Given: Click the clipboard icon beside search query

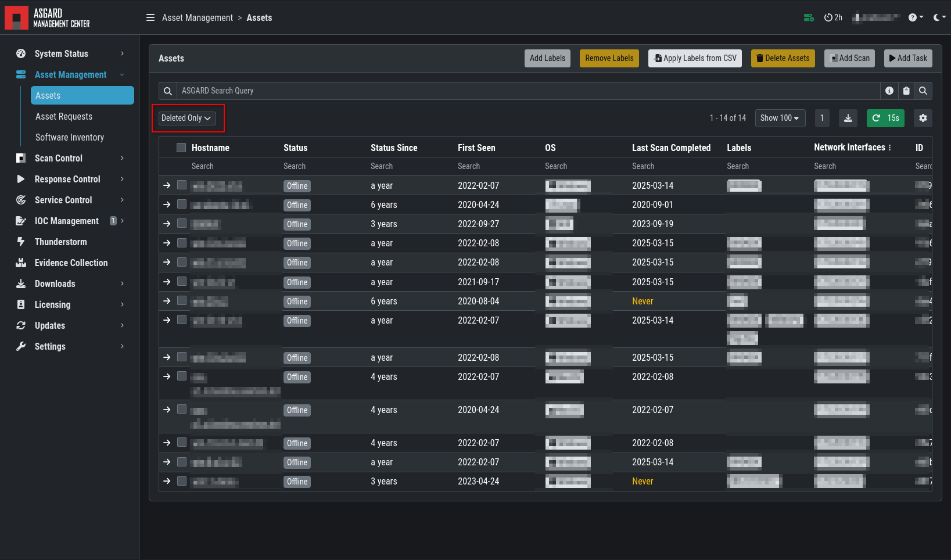Looking at the screenshot, I should tap(906, 91).
